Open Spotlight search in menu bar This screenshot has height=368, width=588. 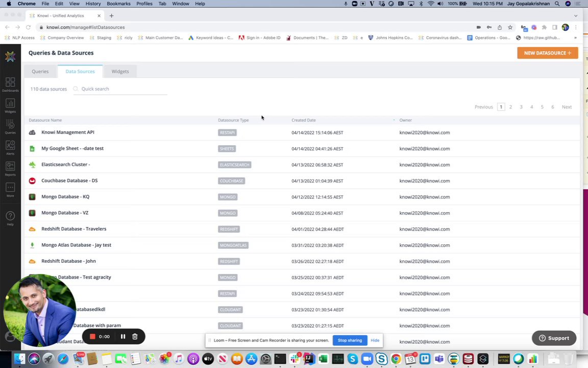[557, 4]
